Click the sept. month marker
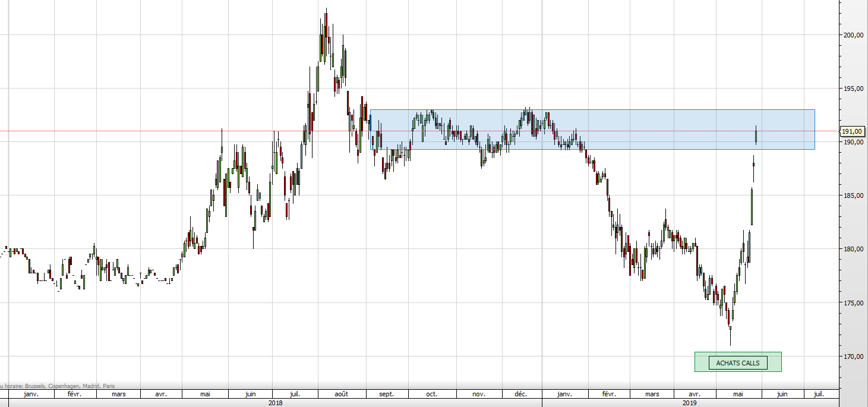The image size is (868, 407). pyautogui.click(x=386, y=394)
